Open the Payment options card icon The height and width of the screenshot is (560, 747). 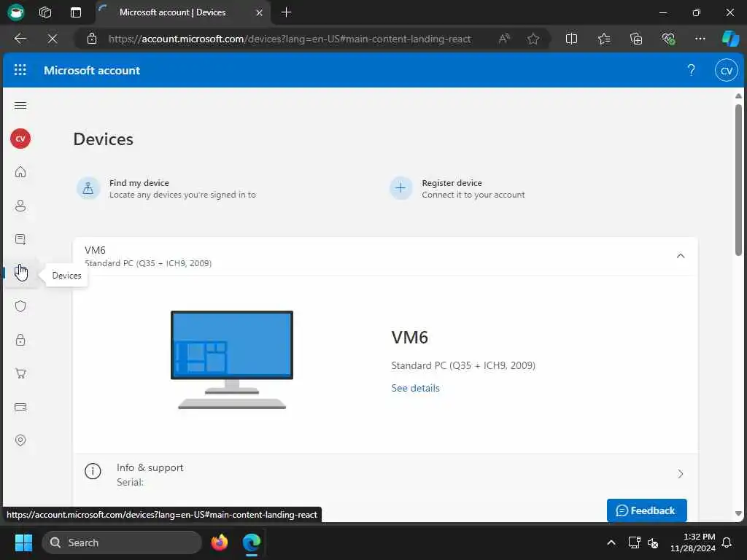20,407
